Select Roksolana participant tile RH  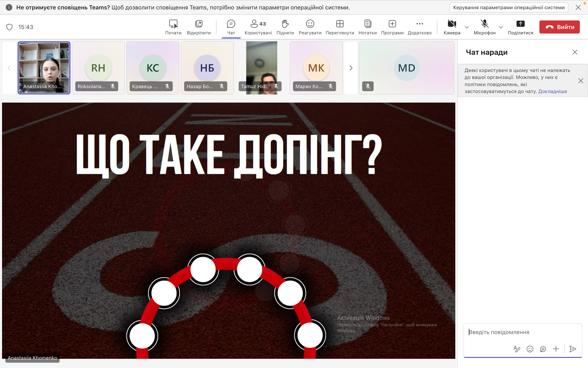click(98, 68)
